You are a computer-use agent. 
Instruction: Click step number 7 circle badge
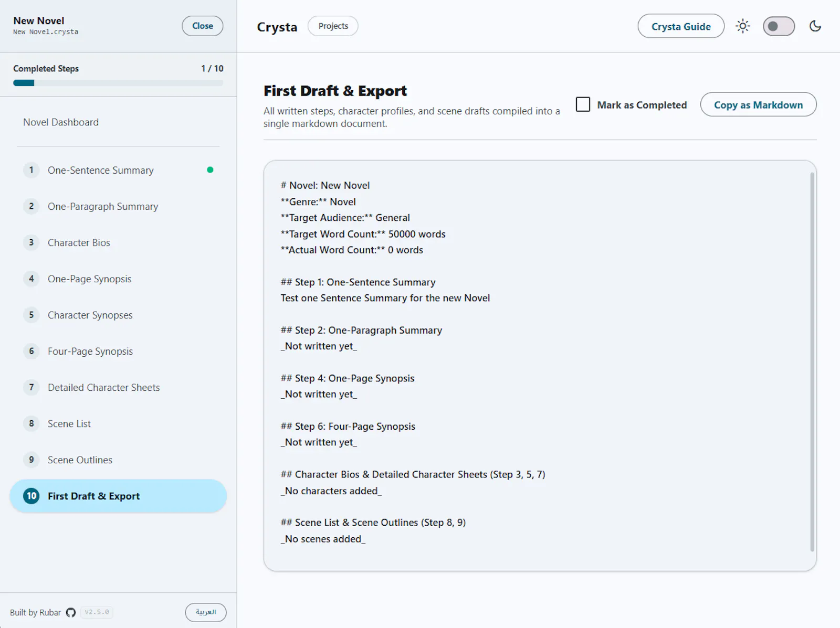point(31,387)
